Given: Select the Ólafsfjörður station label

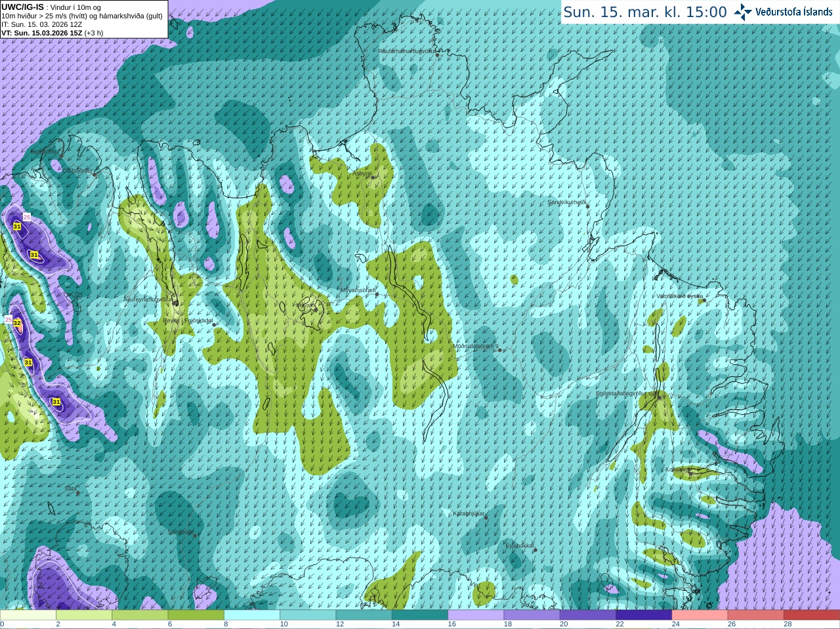Looking at the screenshot, I should [x=77, y=170].
